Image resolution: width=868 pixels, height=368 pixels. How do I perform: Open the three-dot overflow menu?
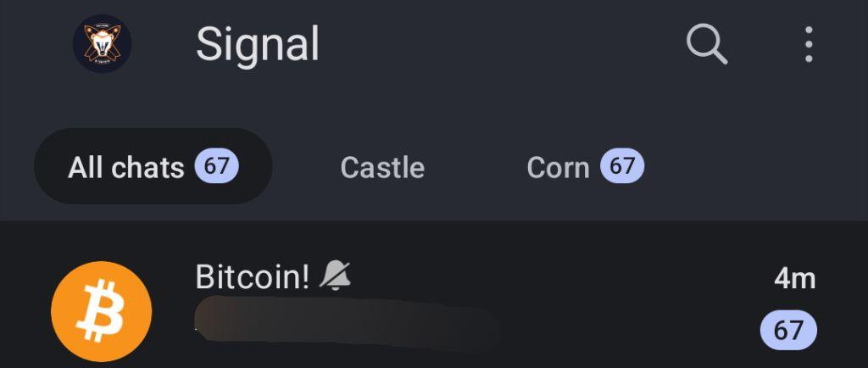(x=808, y=43)
